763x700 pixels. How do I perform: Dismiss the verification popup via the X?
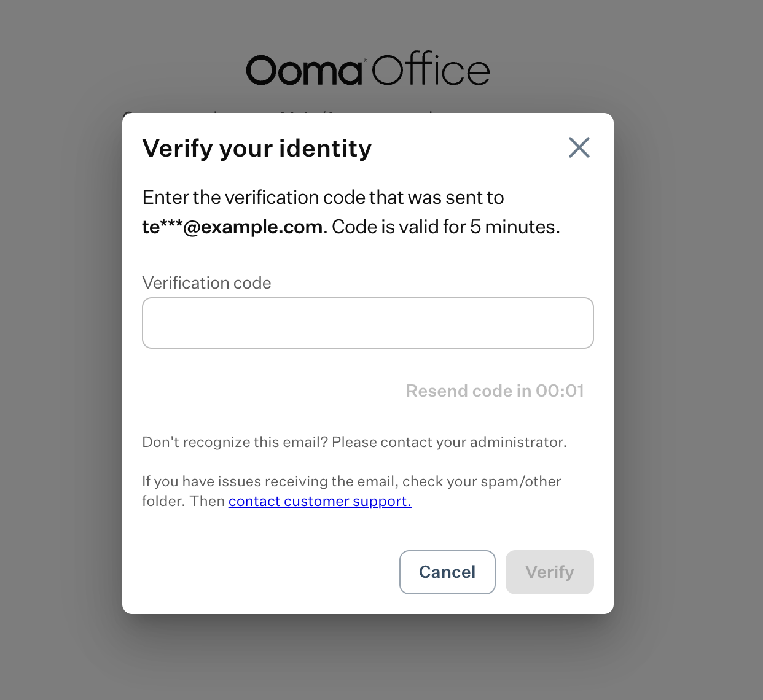(x=579, y=147)
